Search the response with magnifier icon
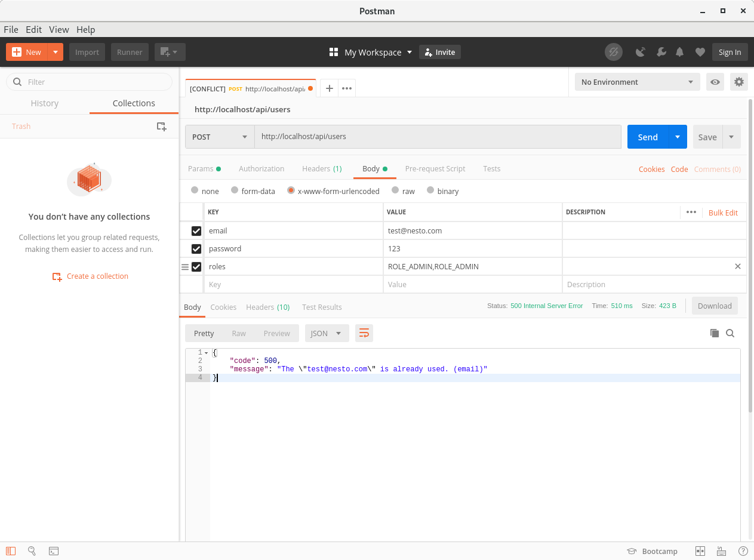Image resolution: width=754 pixels, height=560 pixels. click(730, 333)
